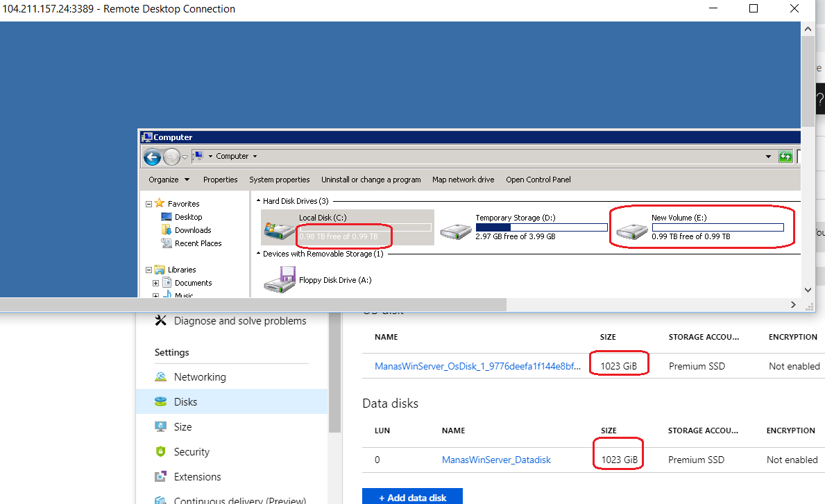The height and width of the screenshot is (504, 825).
Task: Click the Disks icon
Action: [x=160, y=401]
